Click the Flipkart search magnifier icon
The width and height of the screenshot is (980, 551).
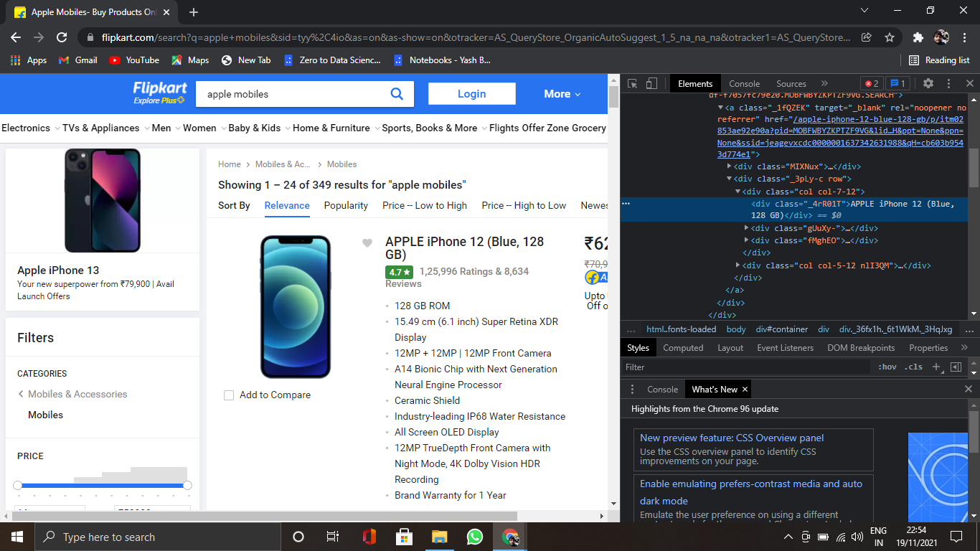coord(397,93)
